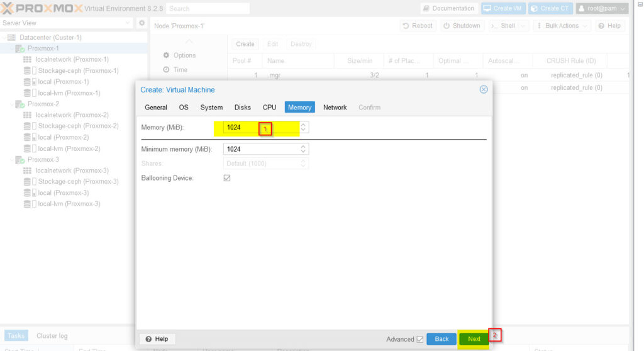Image resolution: width=644 pixels, height=351 pixels.
Task: Select node Proxmox-2 in the tree
Action: (x=43, y=104)
